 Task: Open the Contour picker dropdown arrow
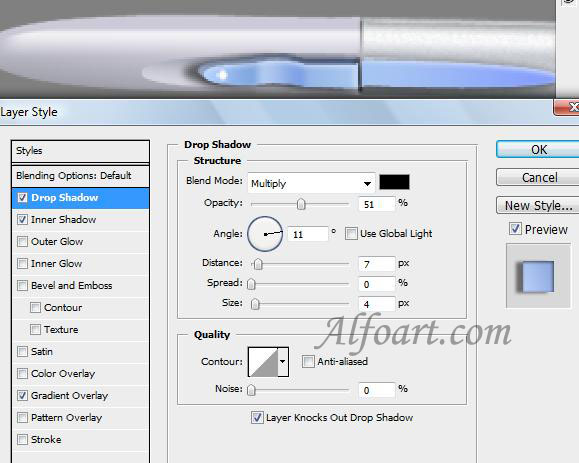click(283, 362)
